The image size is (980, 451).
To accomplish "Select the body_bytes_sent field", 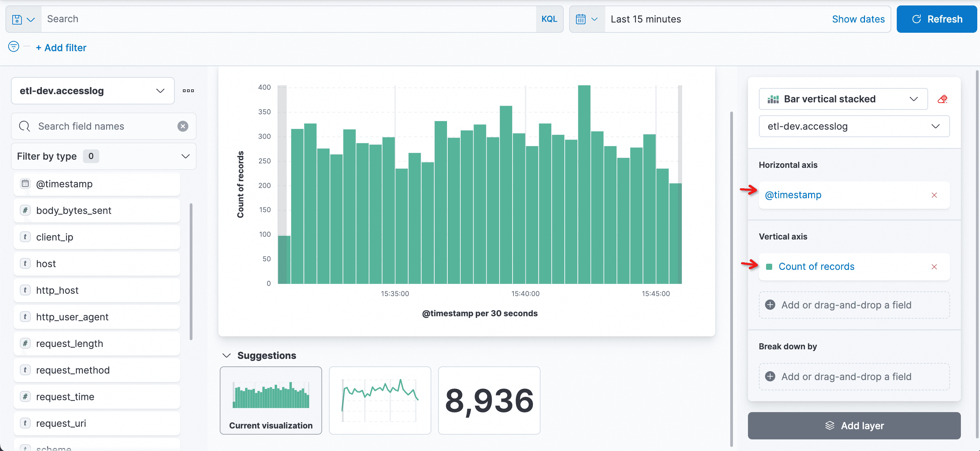I will pos(73,210).
